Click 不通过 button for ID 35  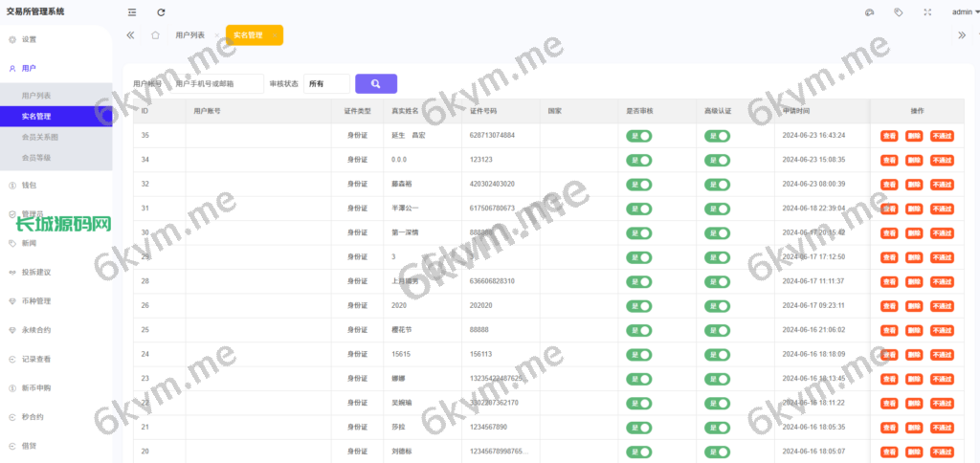click(942, 136)
